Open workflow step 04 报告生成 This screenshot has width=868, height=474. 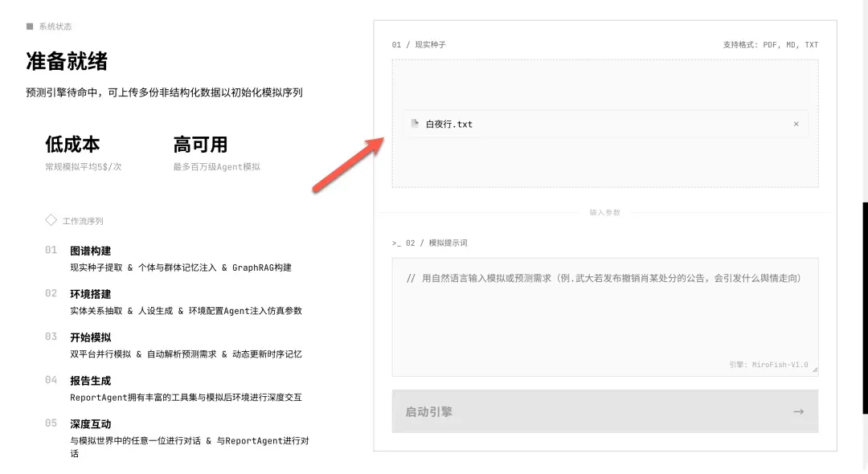click(x=90, y=381)
